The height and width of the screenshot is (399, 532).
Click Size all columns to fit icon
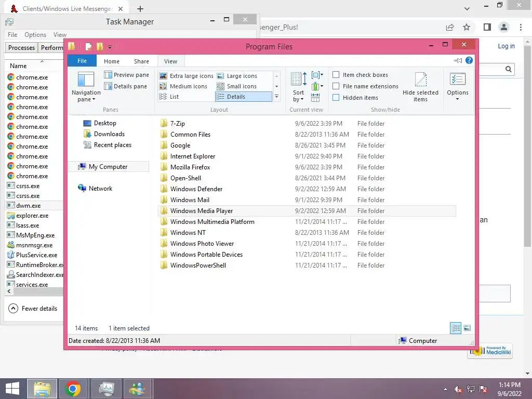315,98
